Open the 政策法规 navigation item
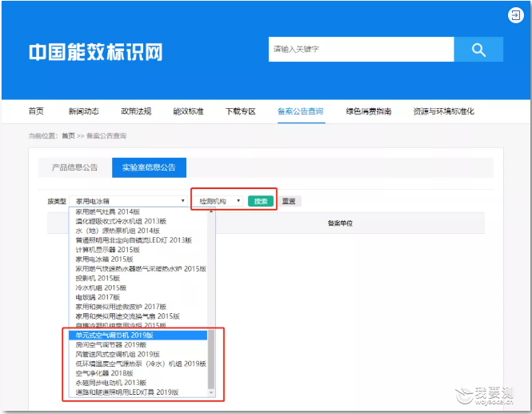Image resolution: width=532 pixels, height=414 pixels. click(136, 111)
